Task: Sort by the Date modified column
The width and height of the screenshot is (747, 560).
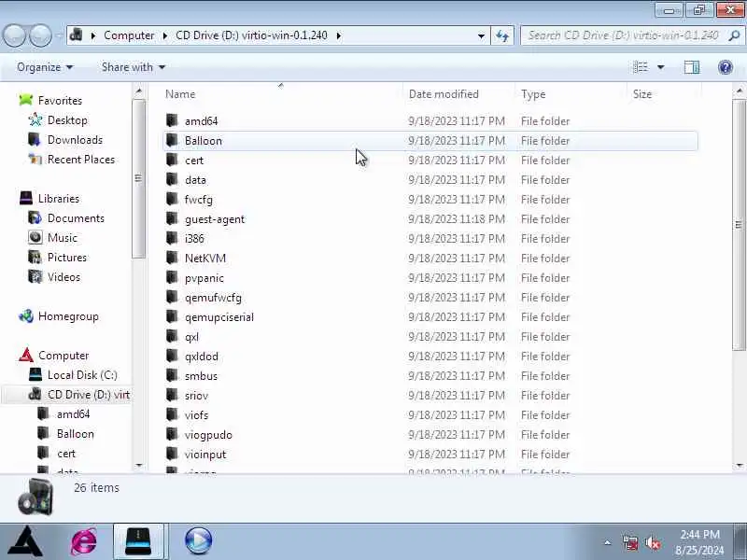Action: [x=444, y=94]
